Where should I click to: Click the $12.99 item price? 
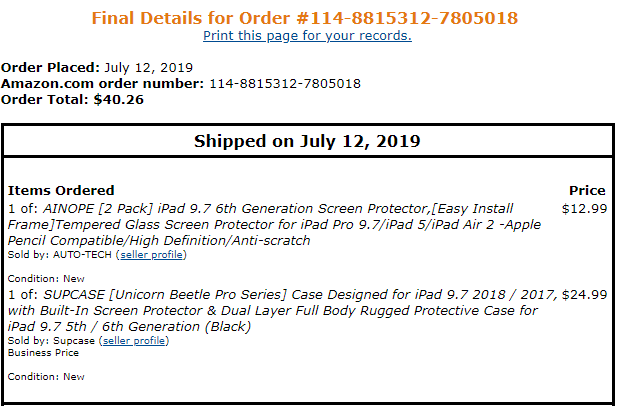click(x=584, y=209)
